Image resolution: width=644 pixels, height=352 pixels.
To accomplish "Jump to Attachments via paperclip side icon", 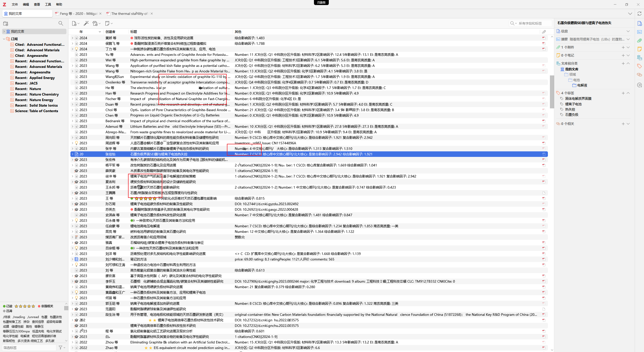I will [639, 40].
